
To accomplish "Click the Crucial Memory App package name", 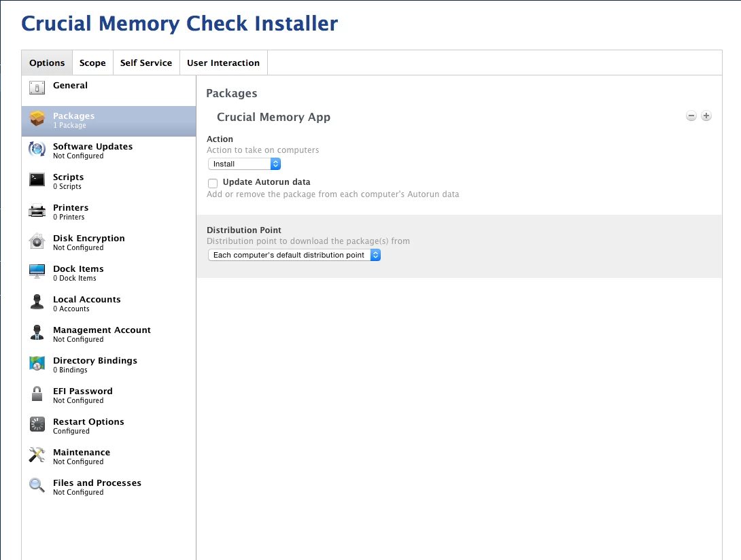I will pyautogui.click(x=273, y=117).
